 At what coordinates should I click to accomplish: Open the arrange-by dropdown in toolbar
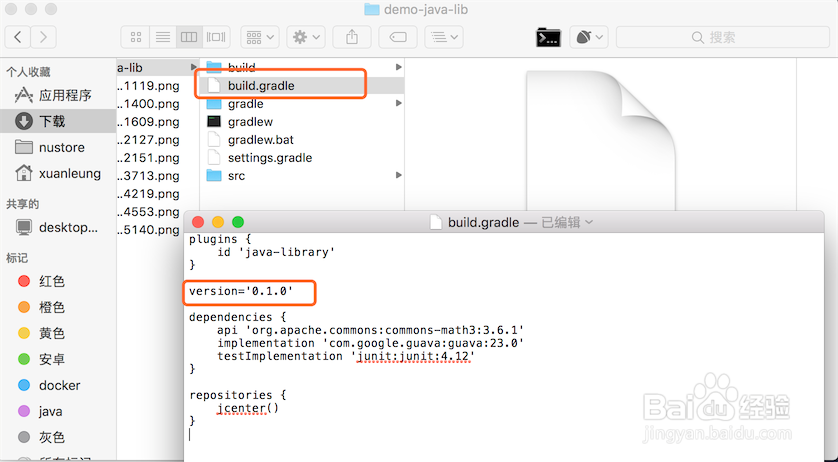(x=260, y=37)
